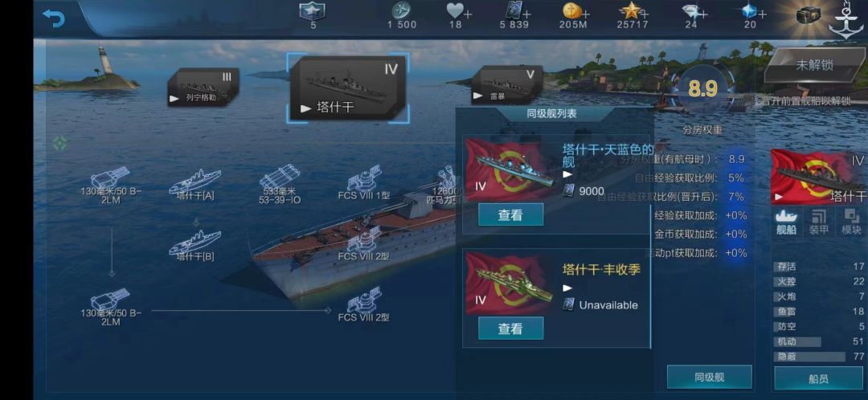The width and height of the screenshot is (868, 400).
Task: Tap the star 25717 currency icon
Action: click(x=631, y=10)
